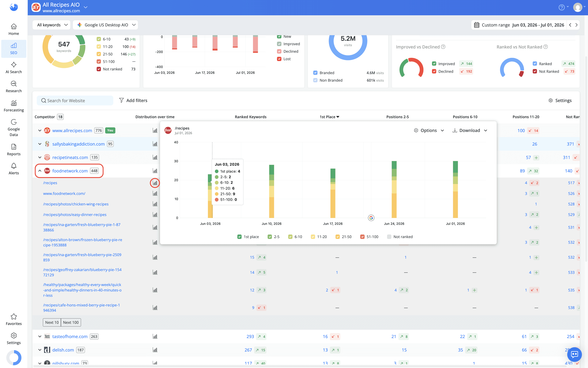This screenshot has height=368, width=588.
Task: Toggle the 1st place chart legend checkbox
Action: [x=239, y=237]
